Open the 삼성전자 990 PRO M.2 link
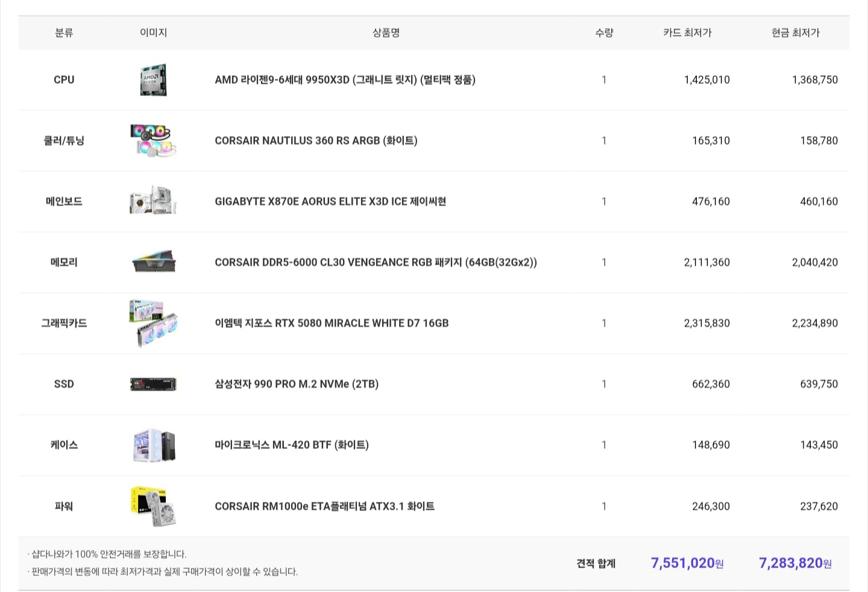This screenshot has height=592, width=868. point(297,384)
